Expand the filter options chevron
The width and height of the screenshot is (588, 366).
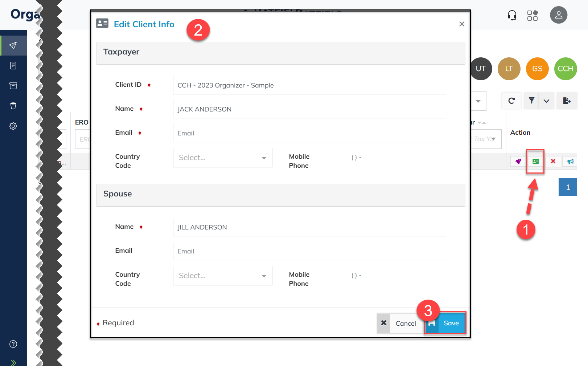[x=546, y=101]
